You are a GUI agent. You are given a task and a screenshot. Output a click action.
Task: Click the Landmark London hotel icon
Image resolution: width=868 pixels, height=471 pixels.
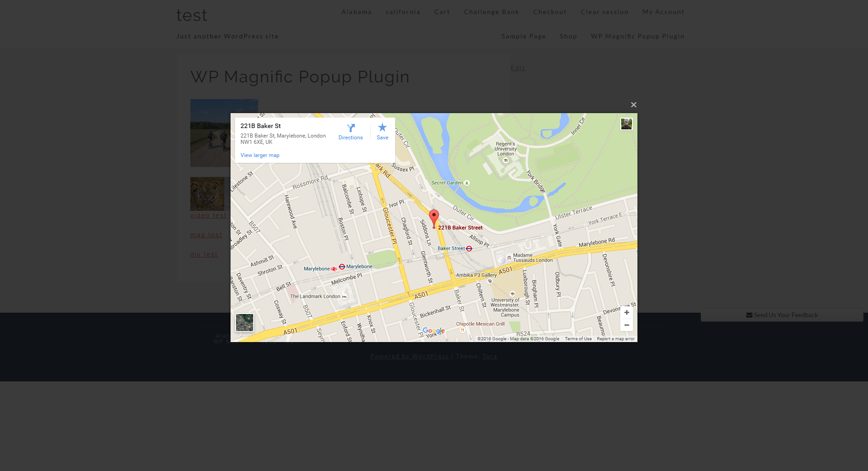[x=344, y=297]
